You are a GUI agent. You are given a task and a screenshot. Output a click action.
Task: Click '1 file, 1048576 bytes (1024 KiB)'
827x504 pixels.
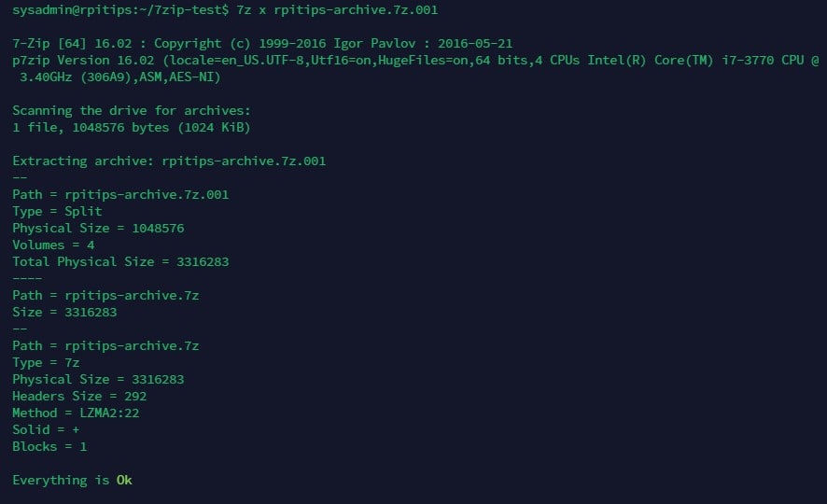tap(132, 128)
